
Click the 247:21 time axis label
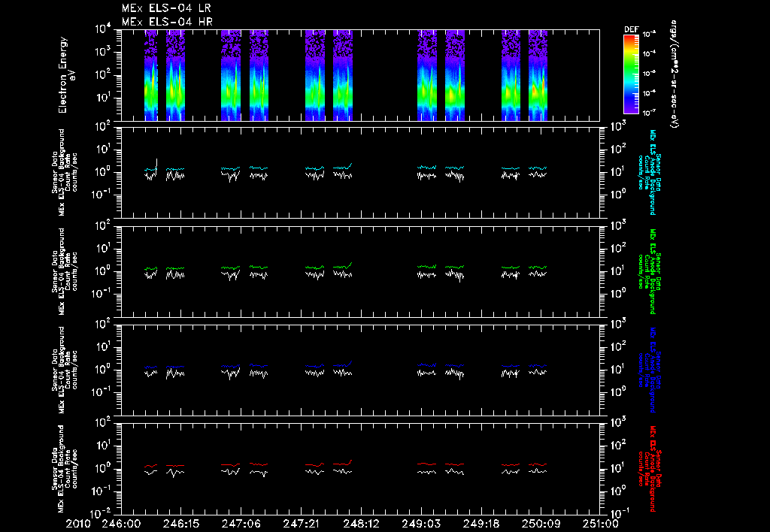pyautogui.click(x=301, y=524)
